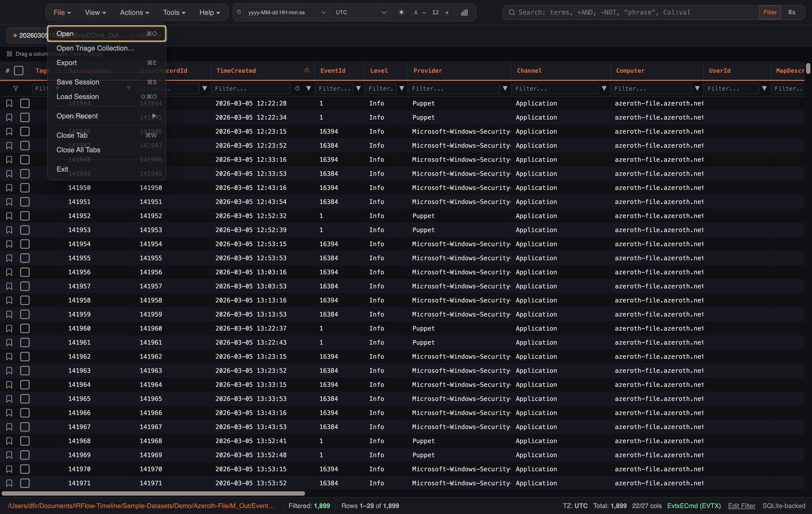Bookmark row 141955

click(x=9, y=258)
